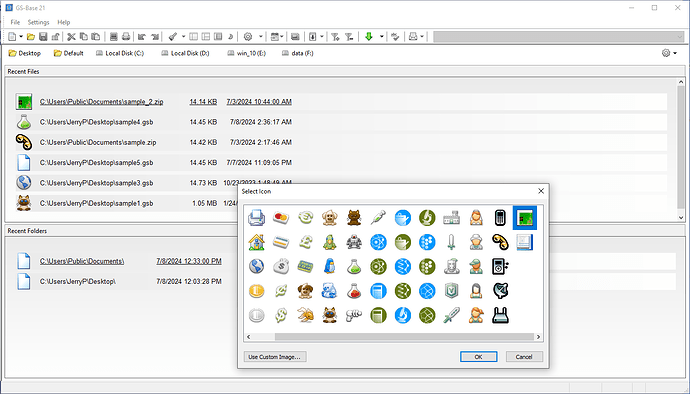Screen dimensions: 690x394
Task: Cut using the scissors toolbar icon
Action: 71,37
